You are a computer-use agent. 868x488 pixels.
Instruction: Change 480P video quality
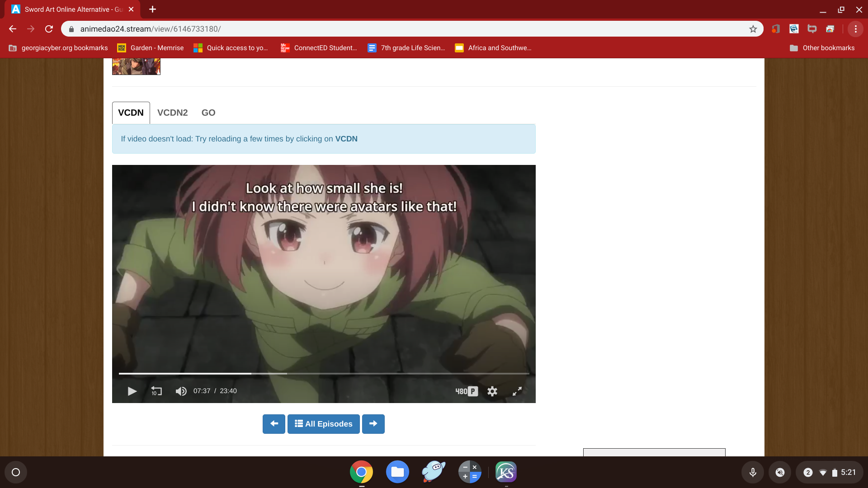[x=467, y=391]
